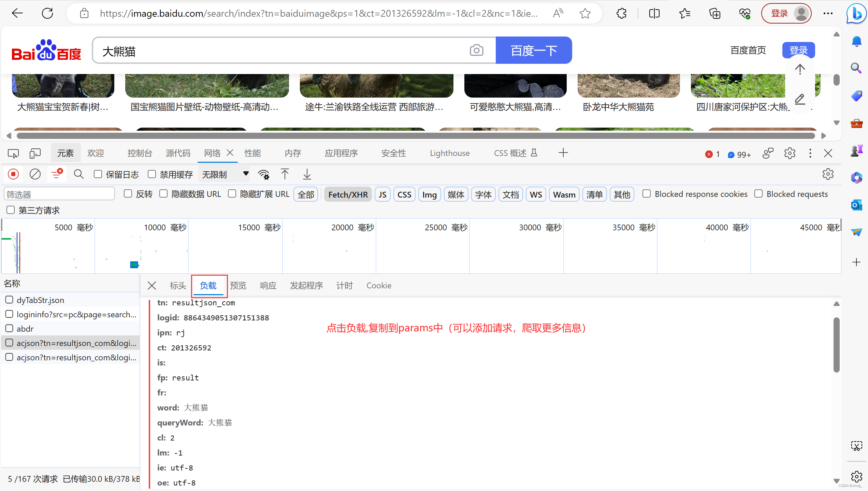Click the export HAR download arrow icon

point(307,174)
